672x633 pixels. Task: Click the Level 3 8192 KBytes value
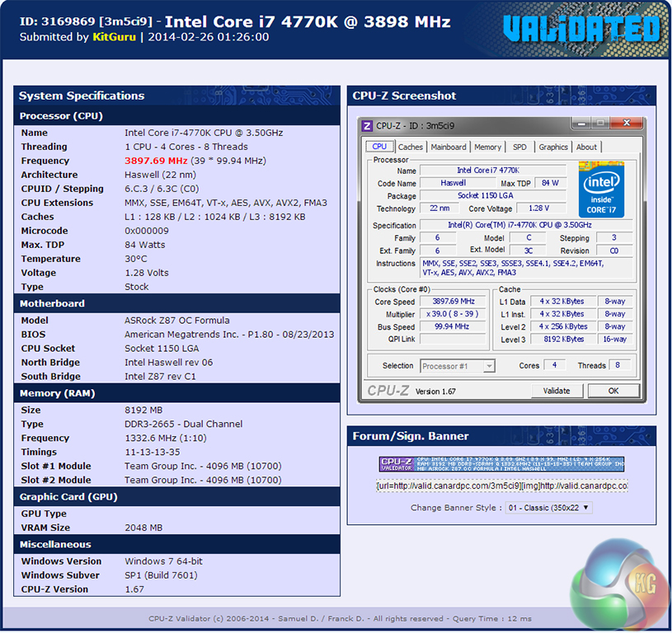563,340
